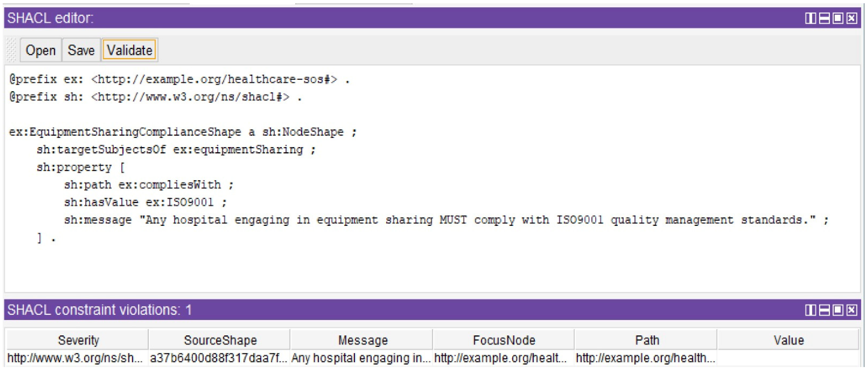Viewport: 868px width, 373px height.
Task: Select the FocusNode column header
Action: pyautogui.click(x=504, y=340)
